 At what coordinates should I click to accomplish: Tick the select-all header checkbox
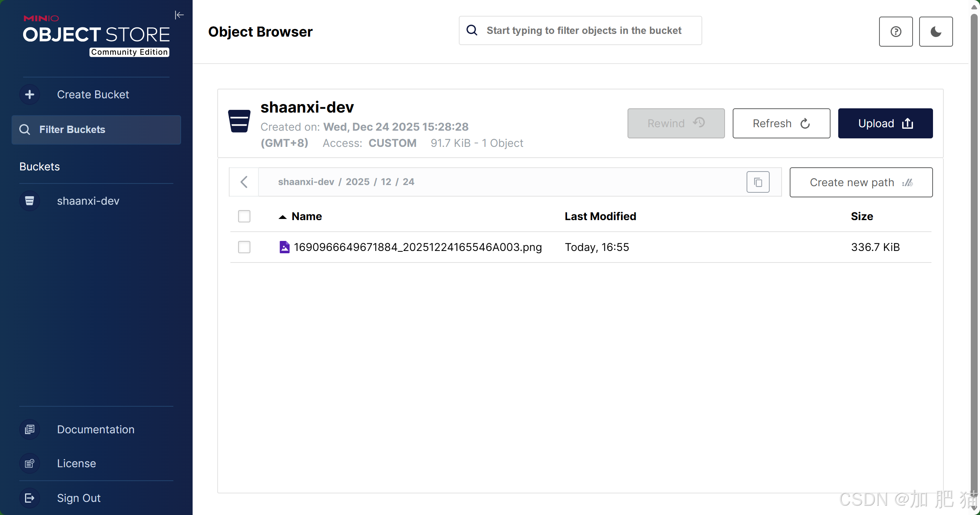click(x=244, y=216)
